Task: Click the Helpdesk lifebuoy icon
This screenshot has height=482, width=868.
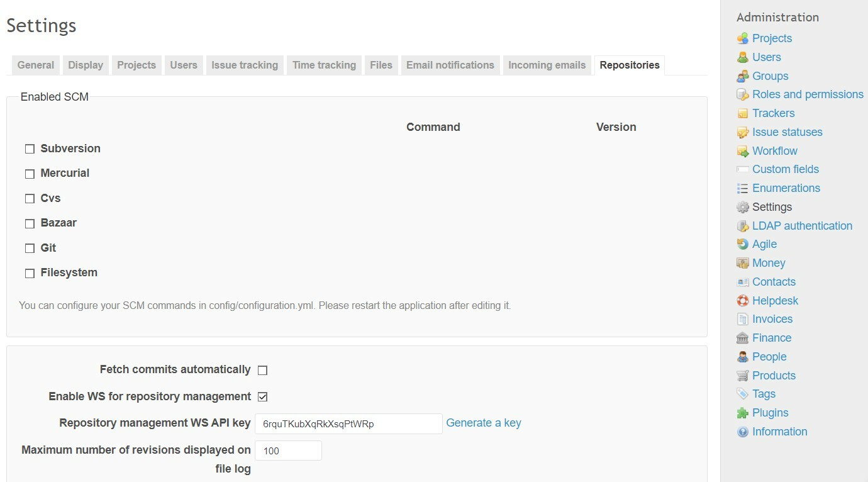Action: click(743, 301)
